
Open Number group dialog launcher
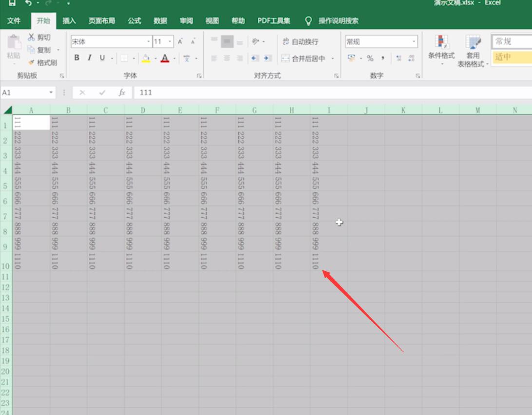(418, 75)
